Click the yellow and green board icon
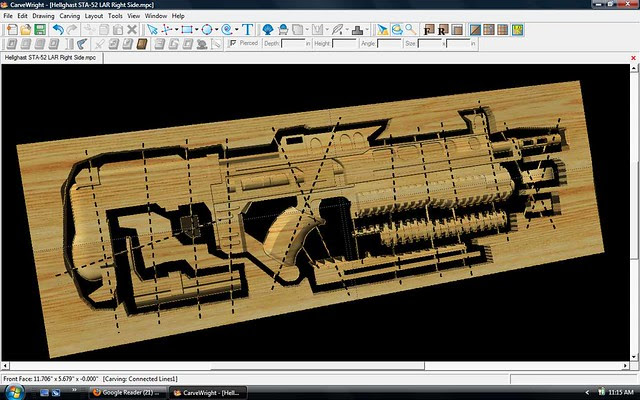 pyautogui.click(x=518, y=29)
